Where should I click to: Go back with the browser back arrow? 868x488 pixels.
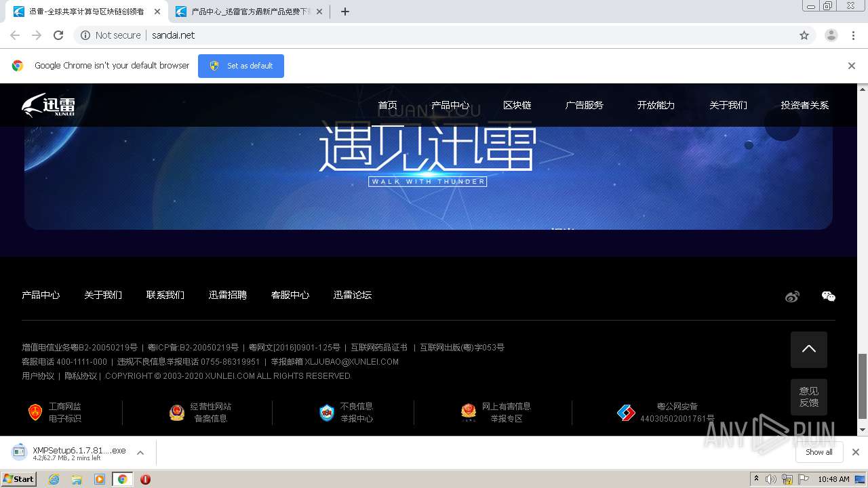15,35
